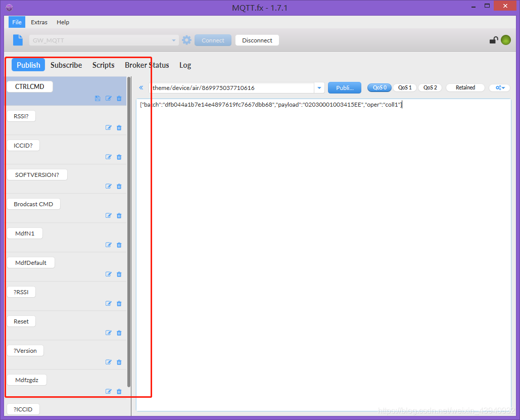Click the Publish button next to topic
The image size is (520, 420).
(345, 88)
